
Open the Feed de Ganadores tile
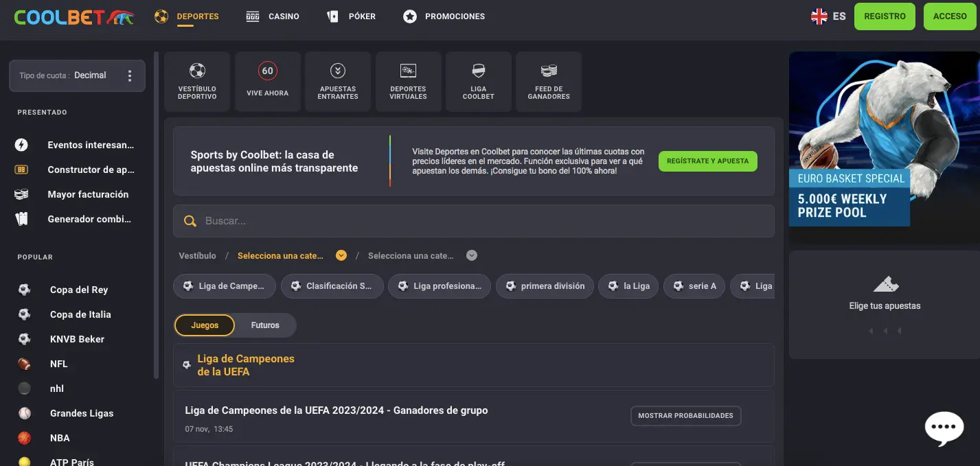pos(549,82)
